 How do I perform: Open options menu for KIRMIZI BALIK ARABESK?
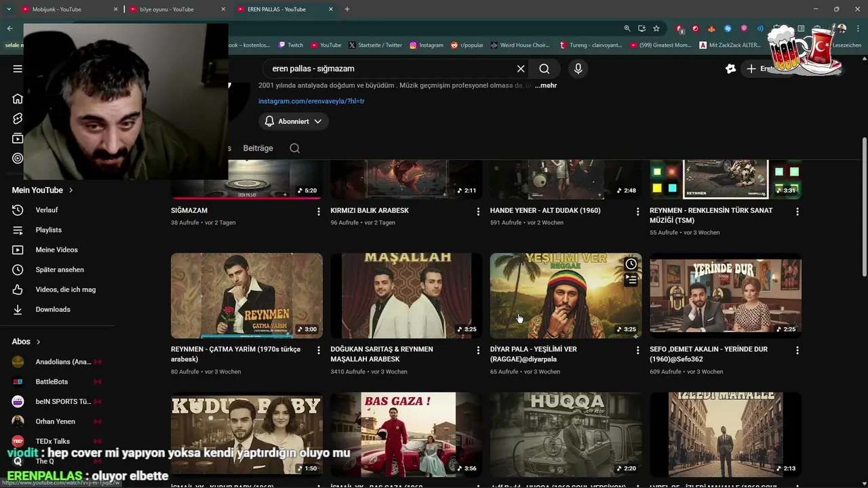coord(478,211)
